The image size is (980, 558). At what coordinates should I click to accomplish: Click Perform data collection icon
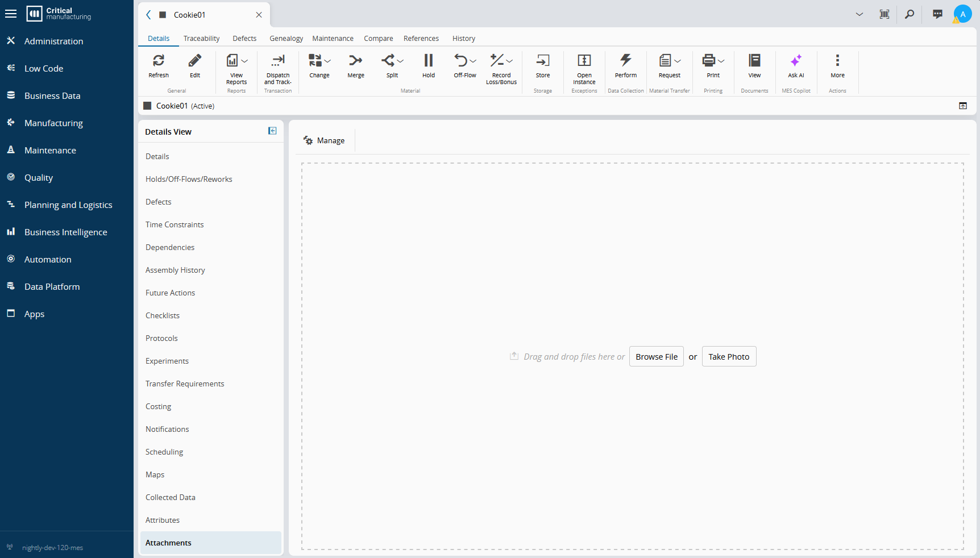pyautogui.click(x=626, y=60)
